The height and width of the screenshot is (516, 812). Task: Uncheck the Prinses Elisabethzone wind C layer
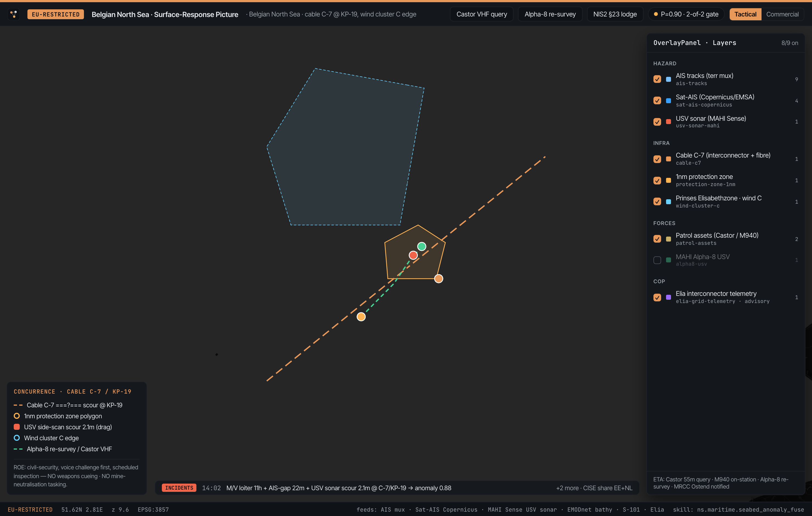pos(657,201)
